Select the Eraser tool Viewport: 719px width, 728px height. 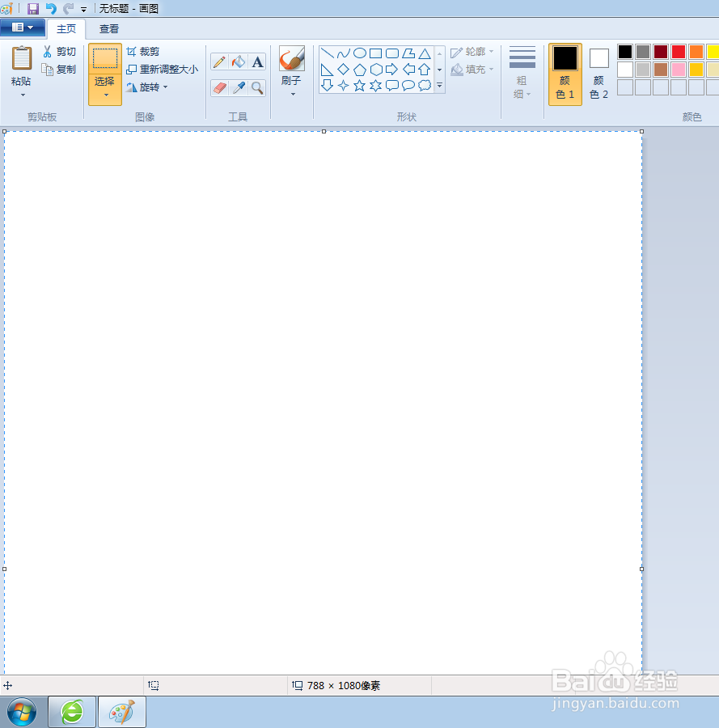tap(219, 87)
